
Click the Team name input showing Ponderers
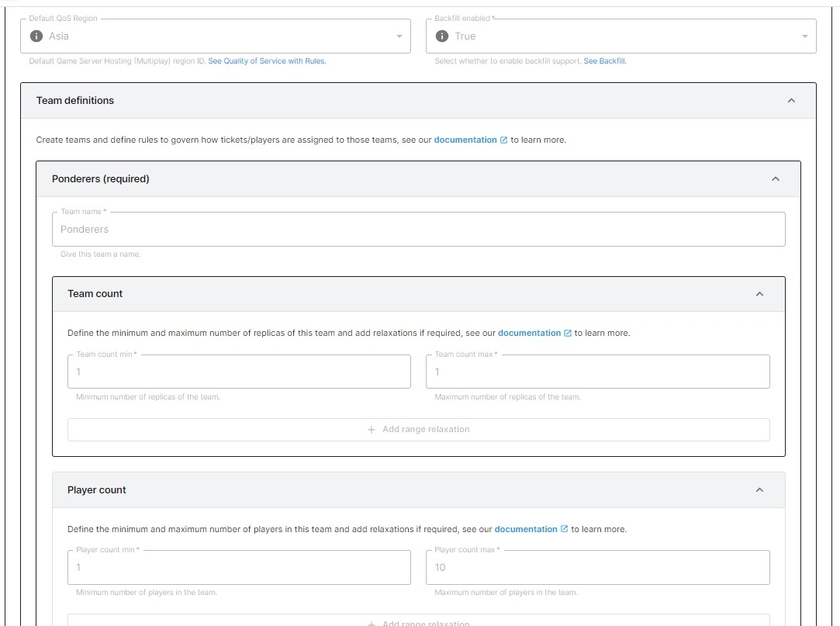(418, 229)
